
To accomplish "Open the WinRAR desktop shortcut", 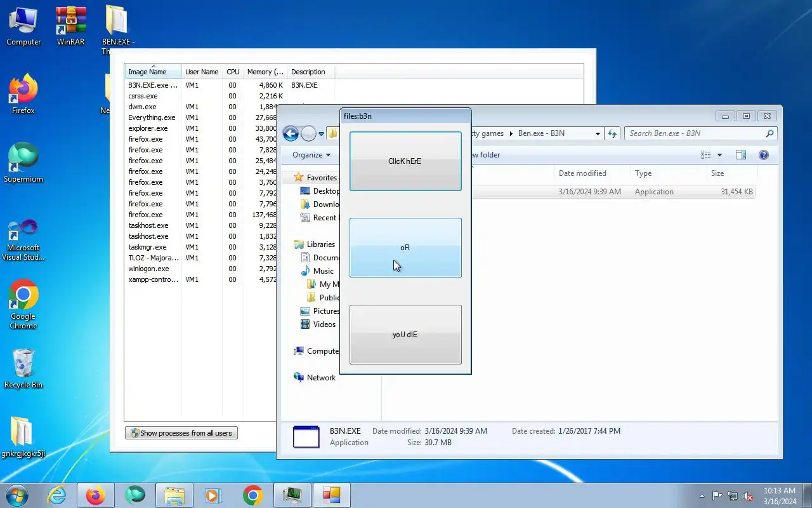I will point(70,27).
